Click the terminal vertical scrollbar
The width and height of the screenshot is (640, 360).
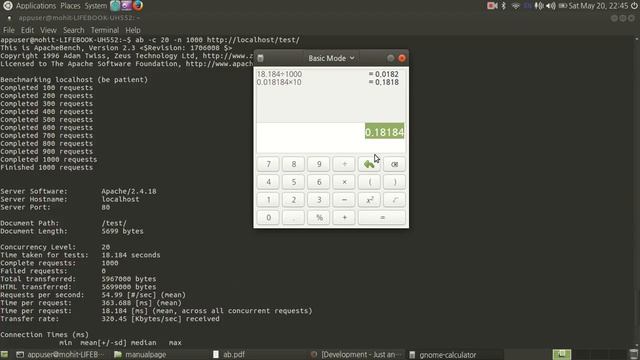click(x=637, y=192)
